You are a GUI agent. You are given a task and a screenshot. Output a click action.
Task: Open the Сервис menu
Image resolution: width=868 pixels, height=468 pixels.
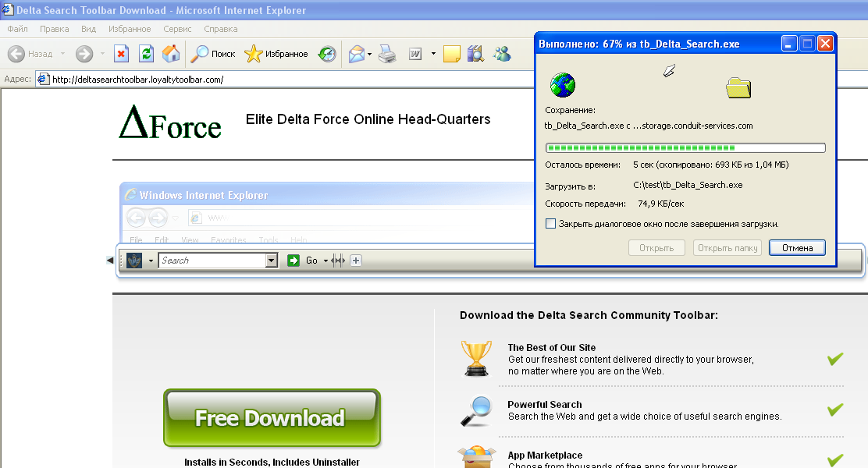tap(177, 29)
